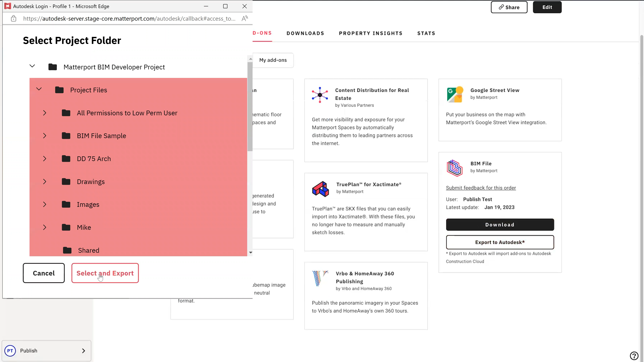This screenshot has height=362, width=644.
Task: Click the help question mark icon
Action: coord(634,355)
